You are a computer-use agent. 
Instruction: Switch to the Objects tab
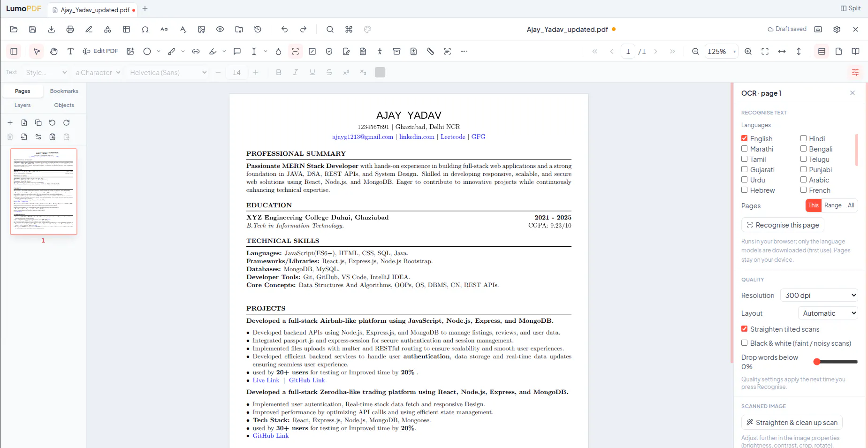pyautogui.click(x=64, y=105)
